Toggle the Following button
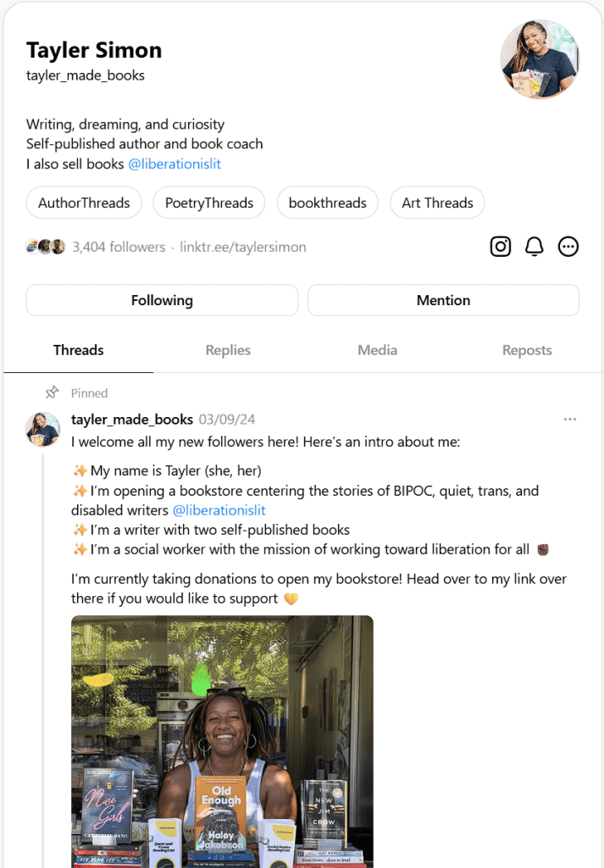This screenshot has width=604, height=868. tap(162, 300)
